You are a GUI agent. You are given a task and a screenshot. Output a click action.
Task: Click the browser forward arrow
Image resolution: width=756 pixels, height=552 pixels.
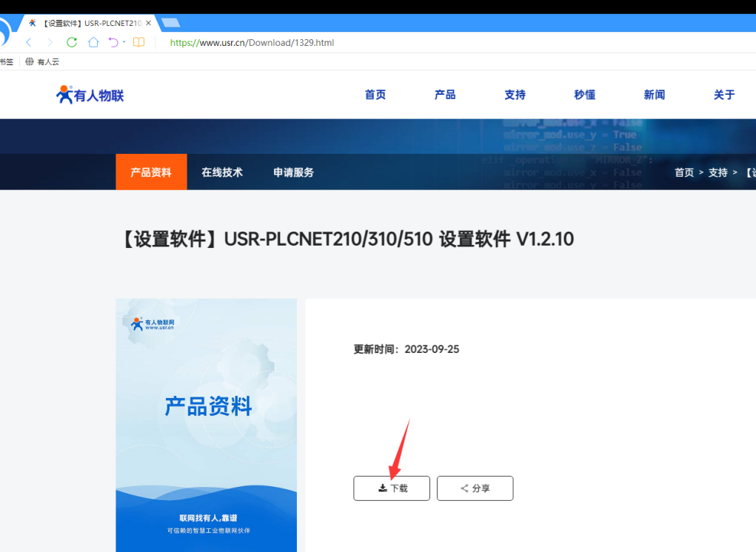pos(50,42)
